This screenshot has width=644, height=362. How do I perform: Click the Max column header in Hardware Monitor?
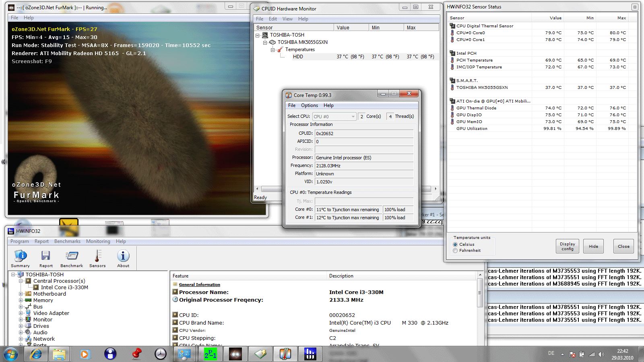421,28
